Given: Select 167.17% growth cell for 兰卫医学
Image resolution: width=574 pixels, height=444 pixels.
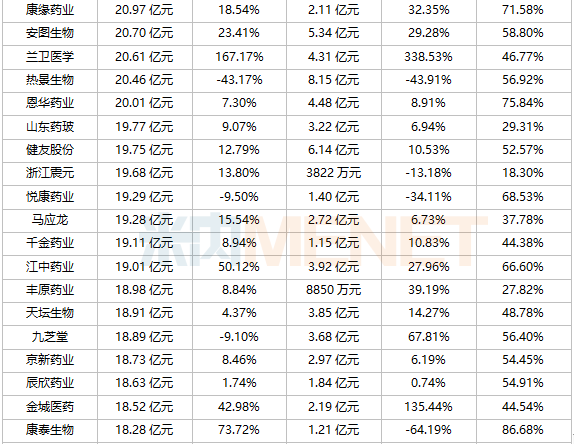Looking at the screenshot, I should (239, 57).
